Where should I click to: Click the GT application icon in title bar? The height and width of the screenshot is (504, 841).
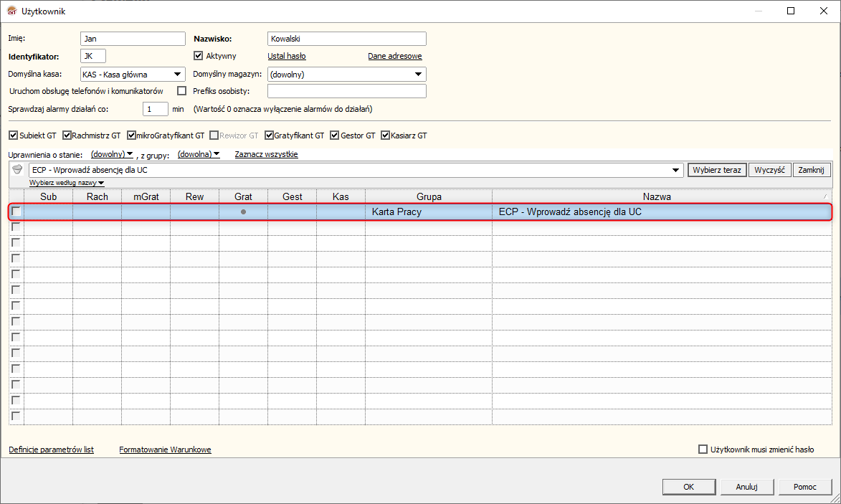(11, 11)
